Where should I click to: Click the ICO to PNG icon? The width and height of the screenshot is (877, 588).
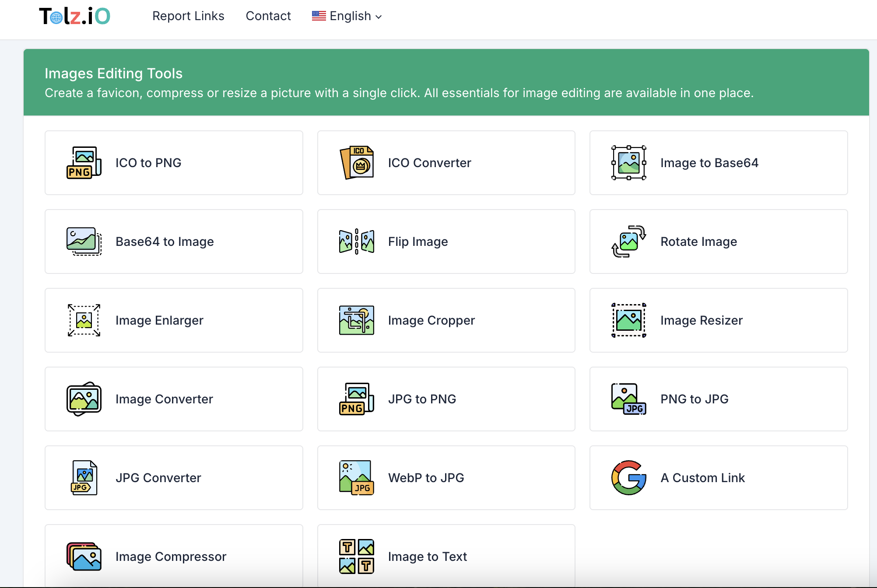(84, 163)
